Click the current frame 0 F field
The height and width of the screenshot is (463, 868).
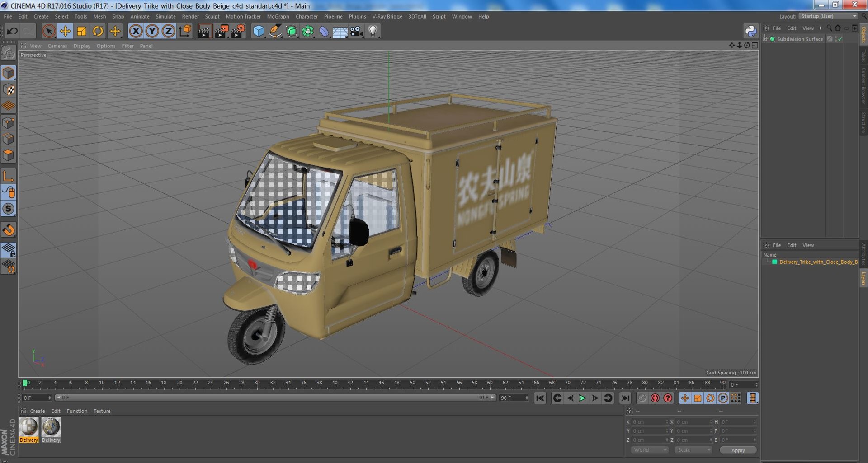point(37,398)
